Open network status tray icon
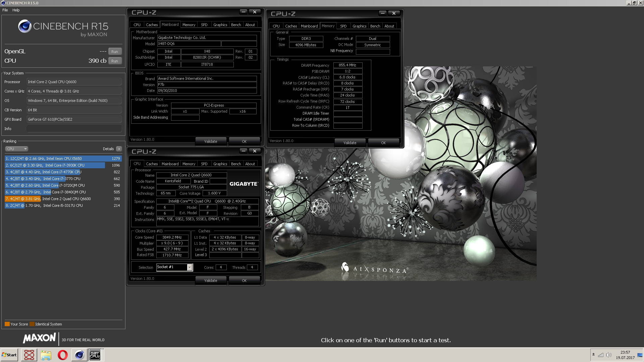This screenshot has width=644, height=362. tap(601, 355)
